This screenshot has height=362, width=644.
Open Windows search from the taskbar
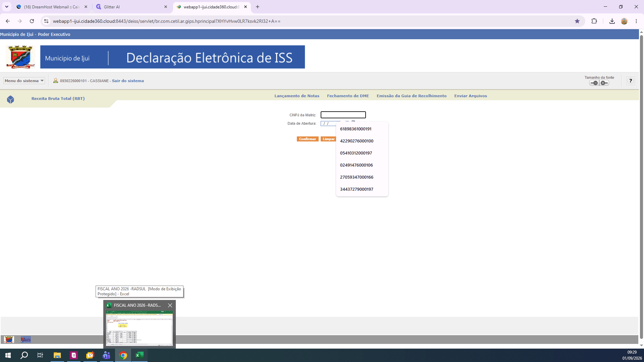(24, 355)
